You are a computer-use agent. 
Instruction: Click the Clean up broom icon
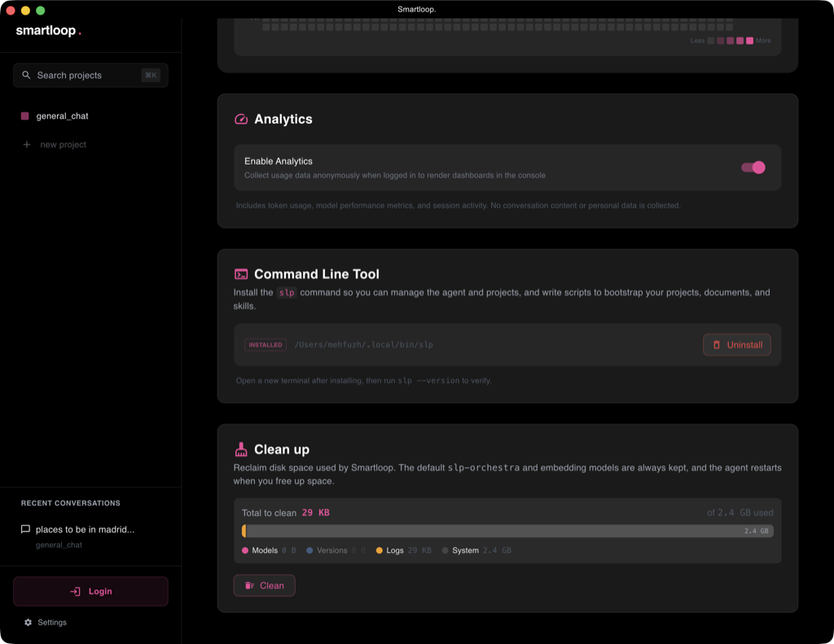(x=241, y=449)
